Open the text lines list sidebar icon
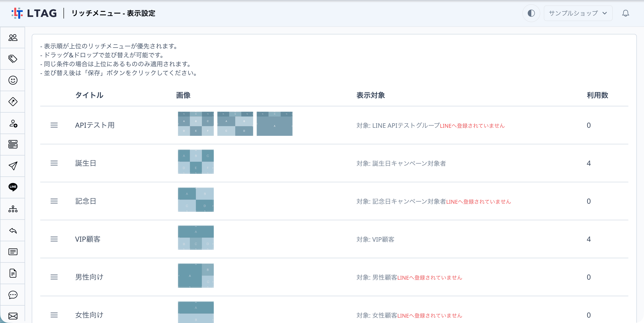 point(13,252)
